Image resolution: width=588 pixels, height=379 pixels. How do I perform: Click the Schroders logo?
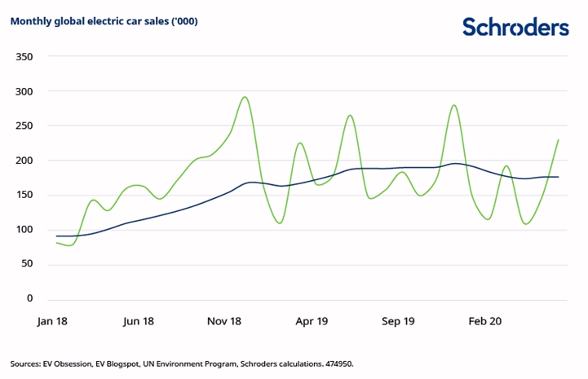pos(515,27)
